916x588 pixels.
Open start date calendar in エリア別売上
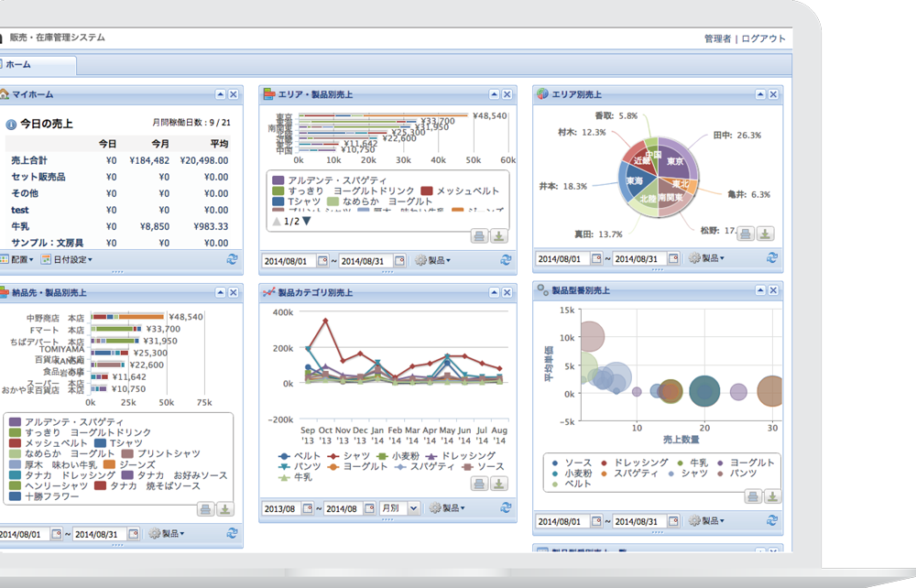pos(596,258)
